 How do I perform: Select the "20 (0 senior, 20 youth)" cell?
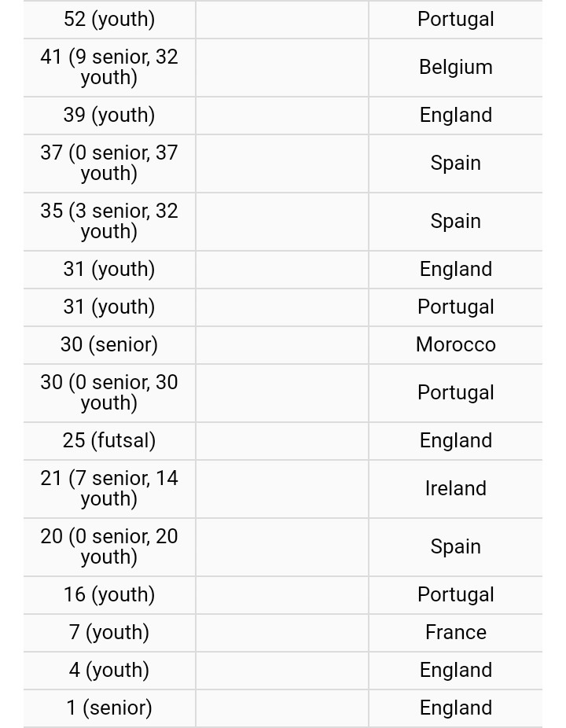(x=109, y=546)
